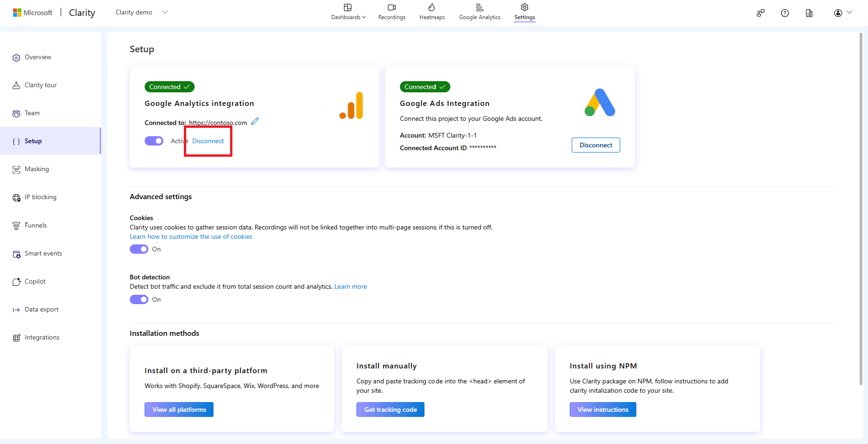This screenshot has width=868, height=444.
Task: Click the IP blocking sidebar icon
Action: (x=16, y=197)
